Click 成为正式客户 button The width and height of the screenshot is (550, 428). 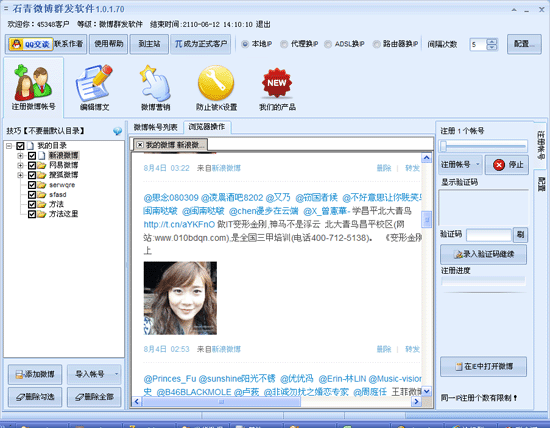click(201, 44)
